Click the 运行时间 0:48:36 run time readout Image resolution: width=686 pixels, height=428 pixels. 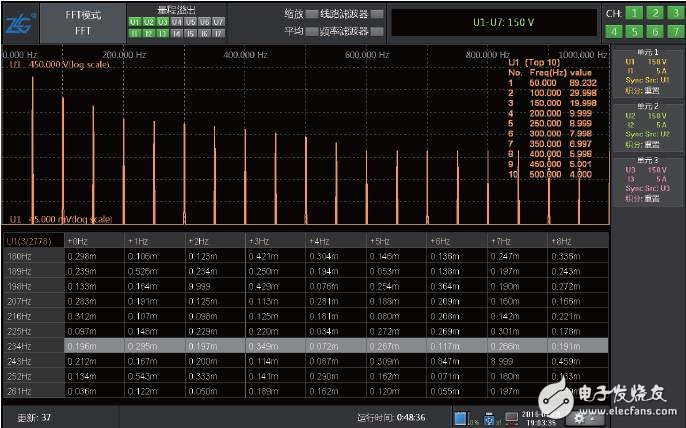391,417
